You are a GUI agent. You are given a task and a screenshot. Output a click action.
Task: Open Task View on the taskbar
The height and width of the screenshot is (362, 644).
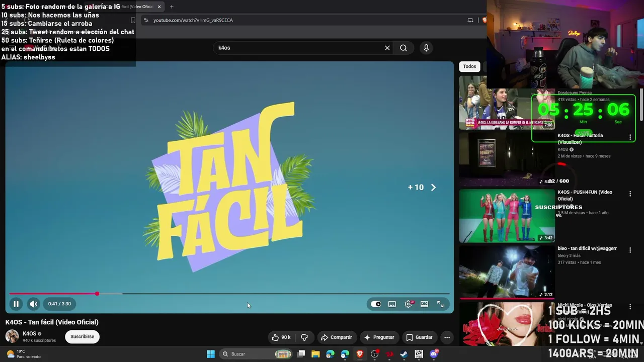(x=301, y=354)
